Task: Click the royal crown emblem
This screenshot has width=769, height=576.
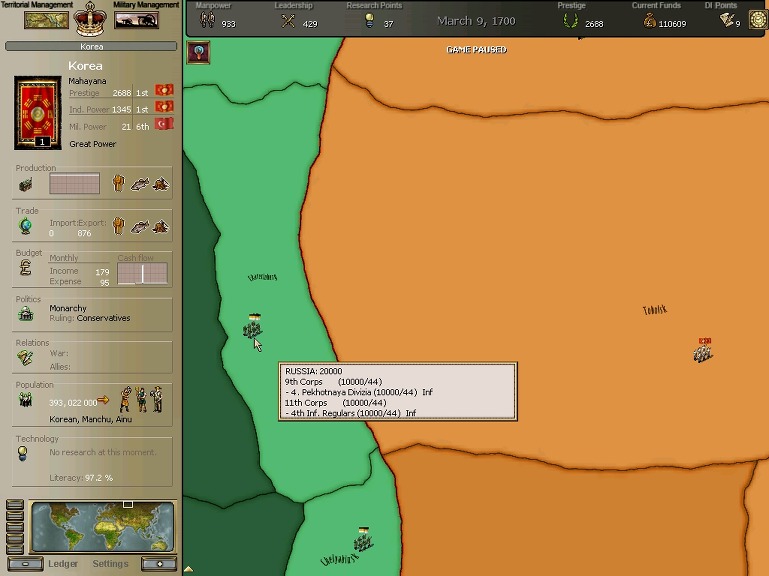Action: [x=90, y=19]
